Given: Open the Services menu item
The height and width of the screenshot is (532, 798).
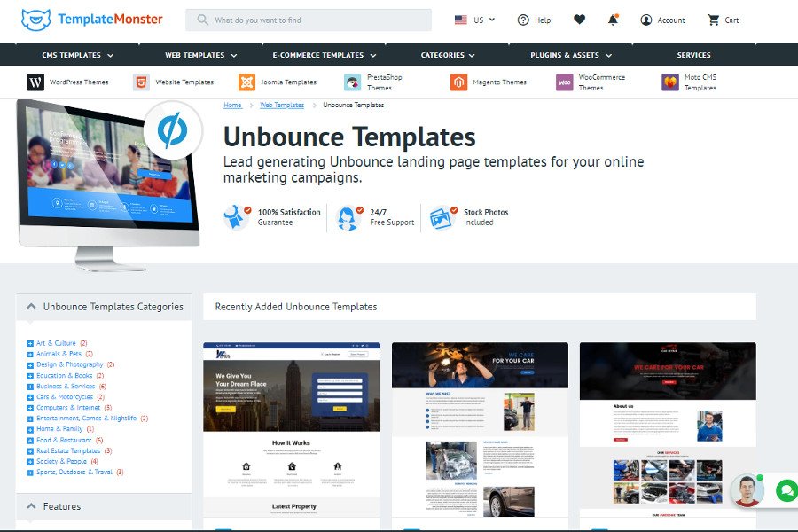Looking at the screenshot, I should pyautogui.click(x=693, y=54).
